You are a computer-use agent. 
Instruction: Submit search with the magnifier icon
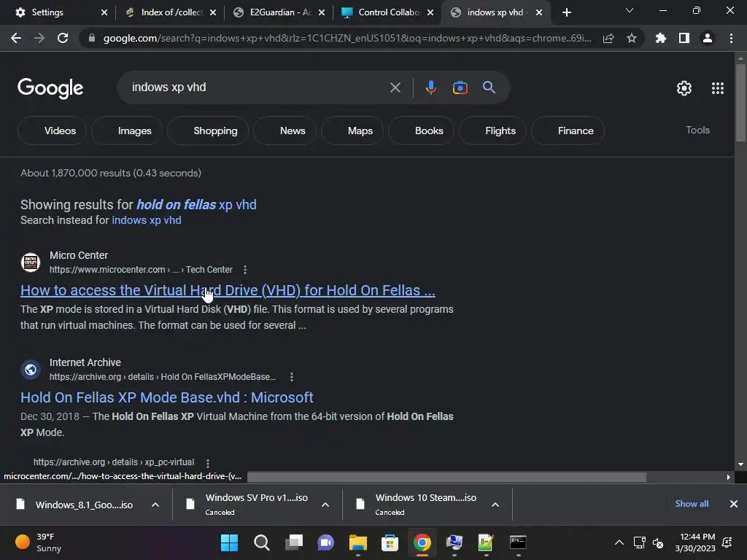pyautogui.click(x=489, y=87)
